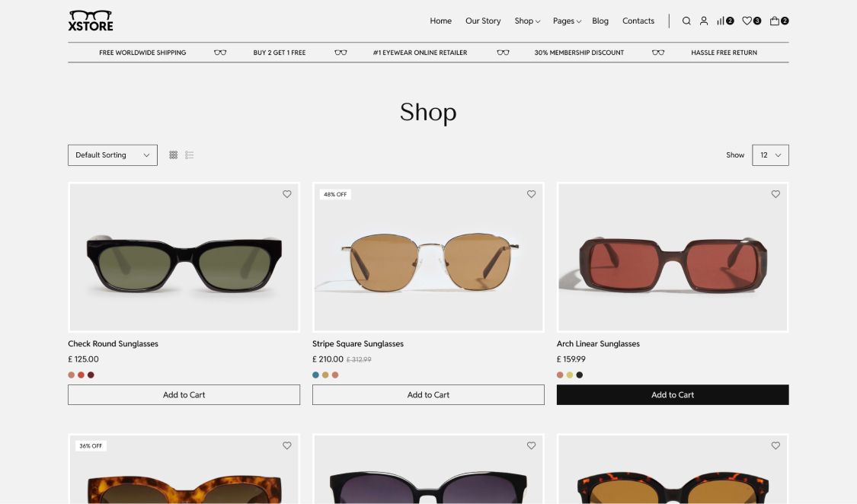Open the Default Sorting dropdown
Screen dimensions: 857x504
click(x=113, y=155)
